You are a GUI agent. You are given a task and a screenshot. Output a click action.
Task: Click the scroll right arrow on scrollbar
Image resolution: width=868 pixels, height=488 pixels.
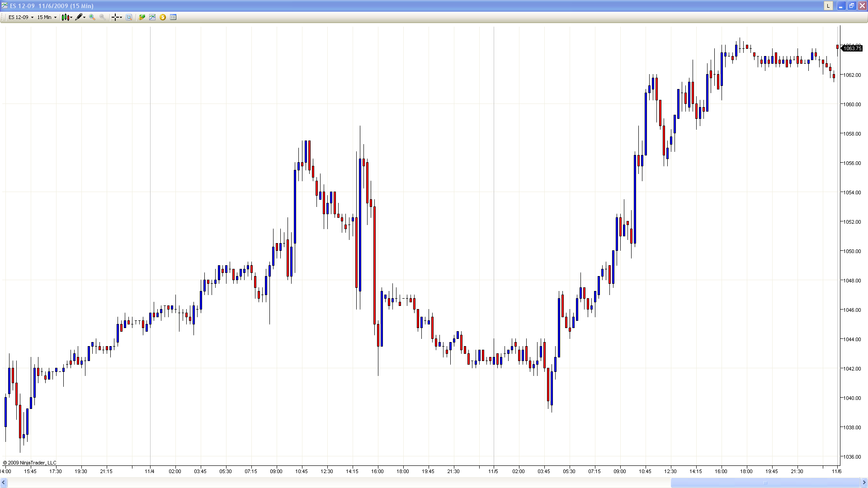pos(864,483)
